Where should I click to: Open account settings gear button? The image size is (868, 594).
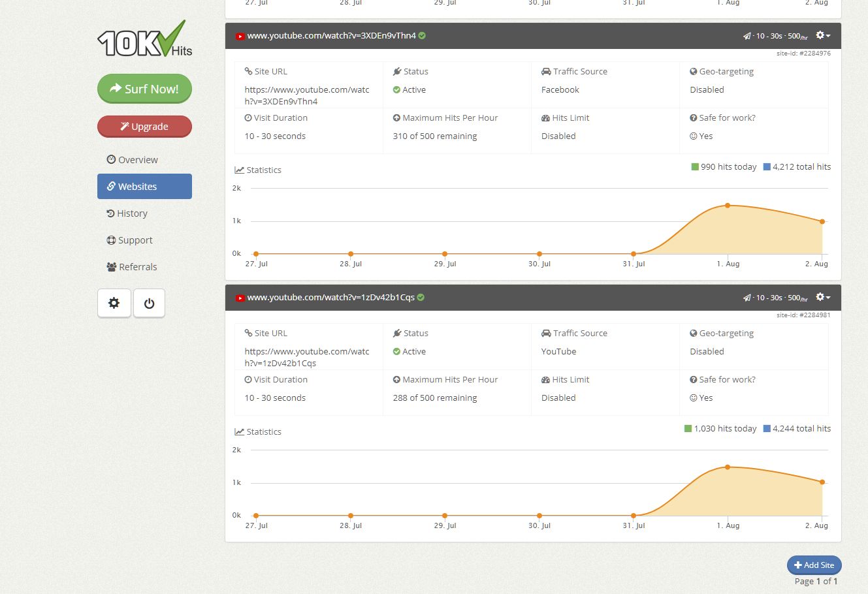click(x=114, y=303)
